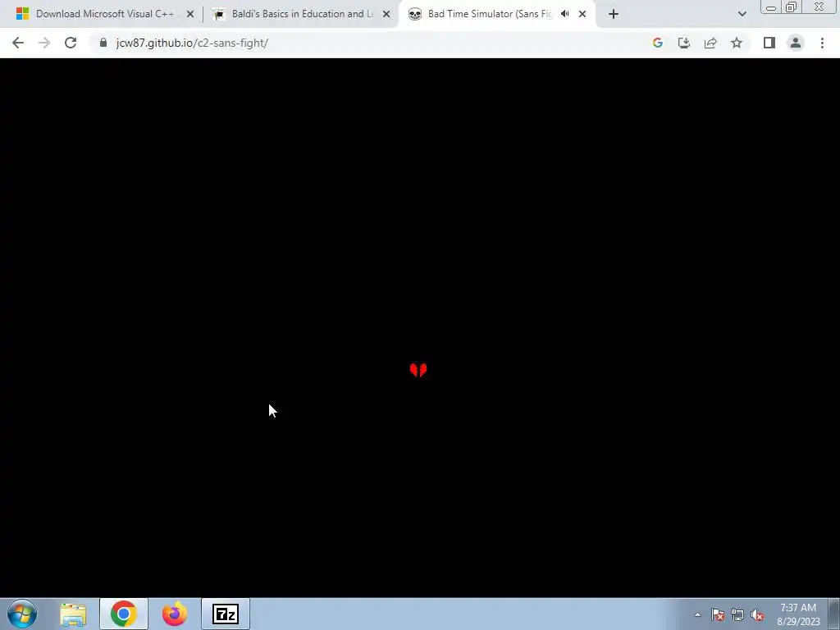Click the broken red heart
Image resolution: width=840 pixels, height=630 pixels.
[x=418, y=370]
